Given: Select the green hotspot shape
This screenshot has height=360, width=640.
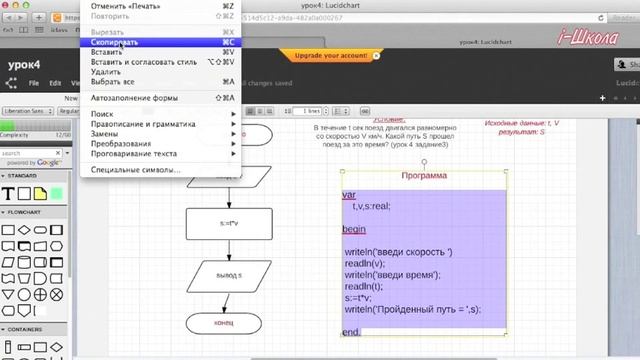Looking at the screenshot, I should tap(56, 193).
